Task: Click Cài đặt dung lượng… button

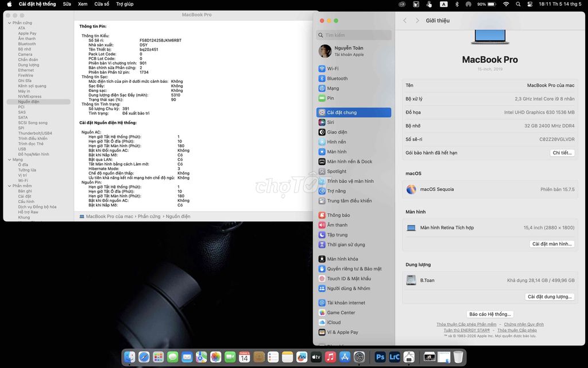Action: pos(550,297)
